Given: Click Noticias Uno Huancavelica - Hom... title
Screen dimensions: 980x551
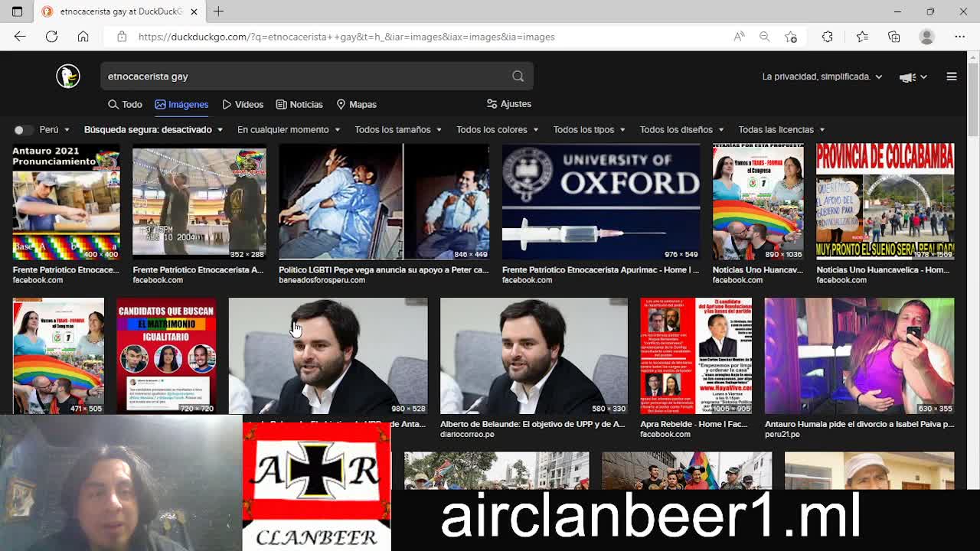Looking at the screenshot, I should click(x=883, y=269).
